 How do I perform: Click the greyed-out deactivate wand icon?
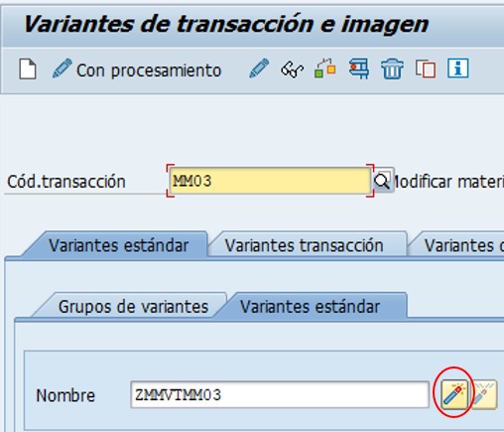(484, 394)
